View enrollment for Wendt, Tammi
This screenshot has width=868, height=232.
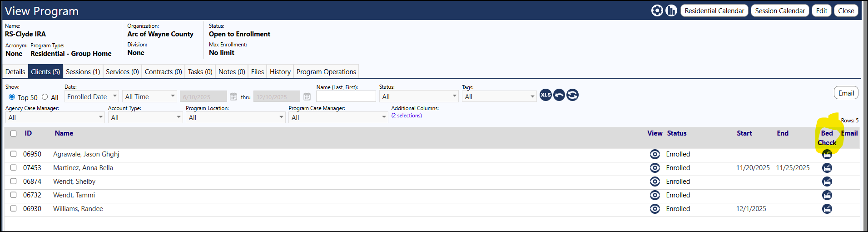point(655,195)
